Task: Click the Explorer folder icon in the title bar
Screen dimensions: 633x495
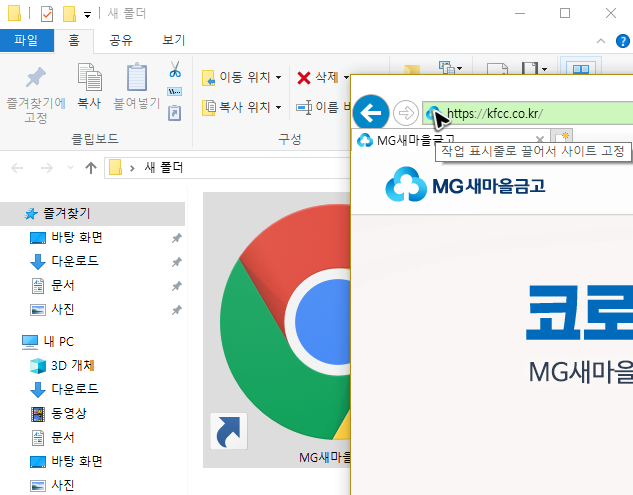Action: pyautogui.click(x=15, y=13)
